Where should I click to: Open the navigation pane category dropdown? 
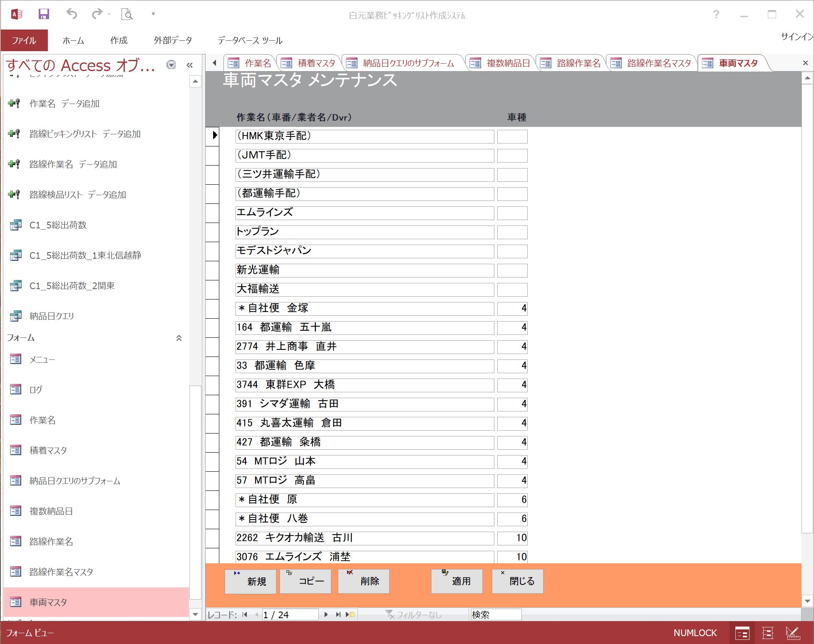[x=171, y=65]
